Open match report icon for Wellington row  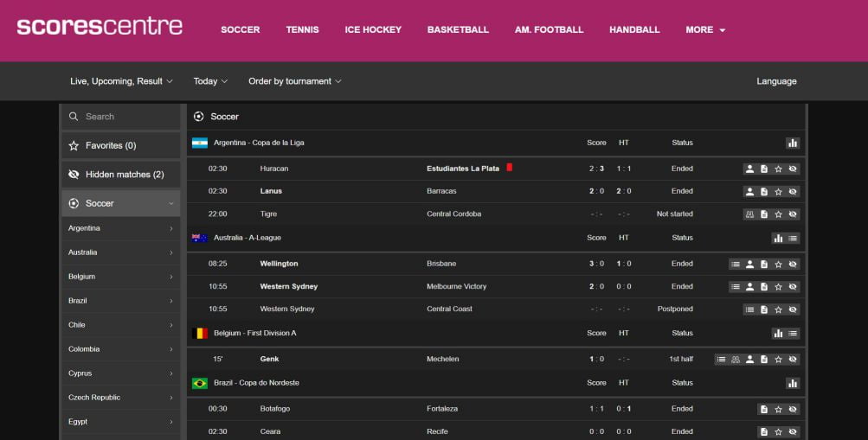pos(764,265)
